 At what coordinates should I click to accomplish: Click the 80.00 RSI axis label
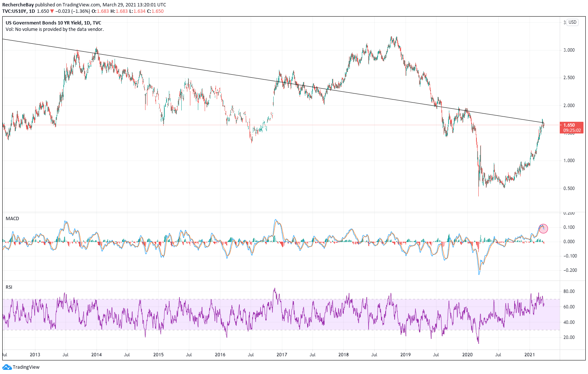569,291
